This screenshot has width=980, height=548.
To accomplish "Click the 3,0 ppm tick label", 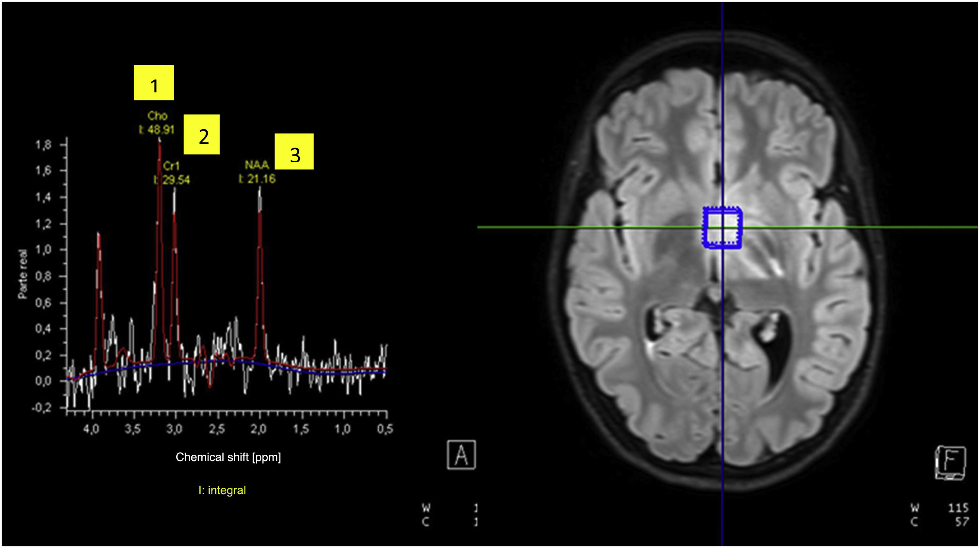I will tap(174, 429).
